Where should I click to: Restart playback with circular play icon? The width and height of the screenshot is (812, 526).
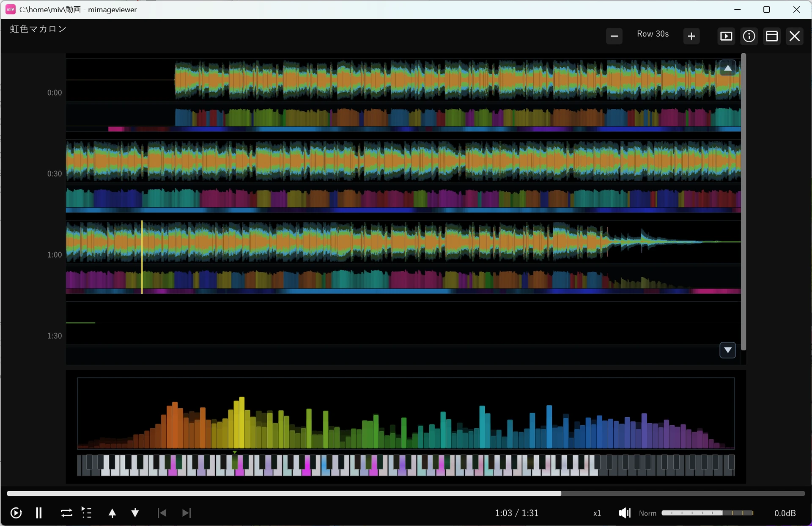pyautogui.click(x=16, y=513)
